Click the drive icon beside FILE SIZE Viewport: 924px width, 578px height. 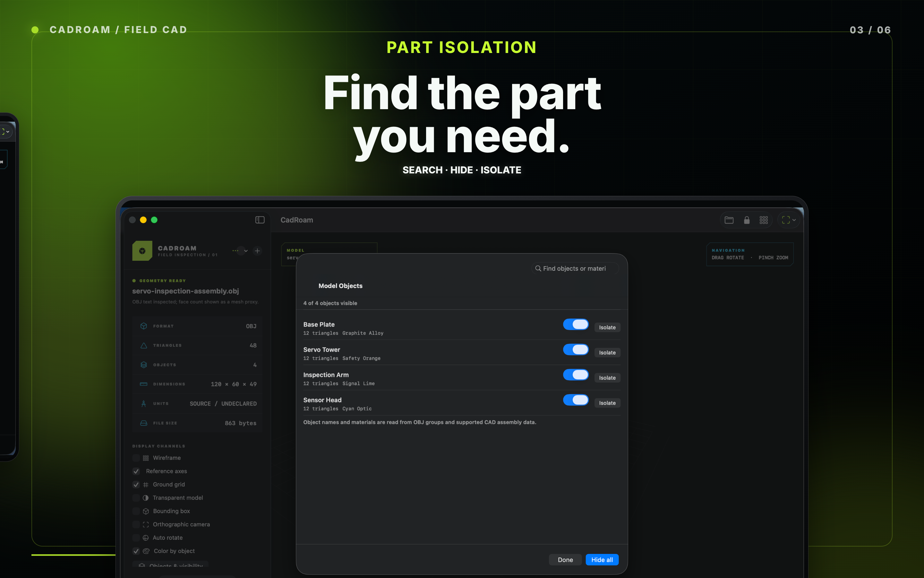pyautogui.click(x=143, y=423)
